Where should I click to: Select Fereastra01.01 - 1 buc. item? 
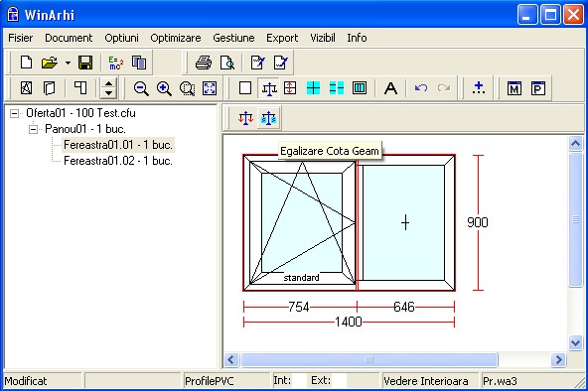coord(118,145)
